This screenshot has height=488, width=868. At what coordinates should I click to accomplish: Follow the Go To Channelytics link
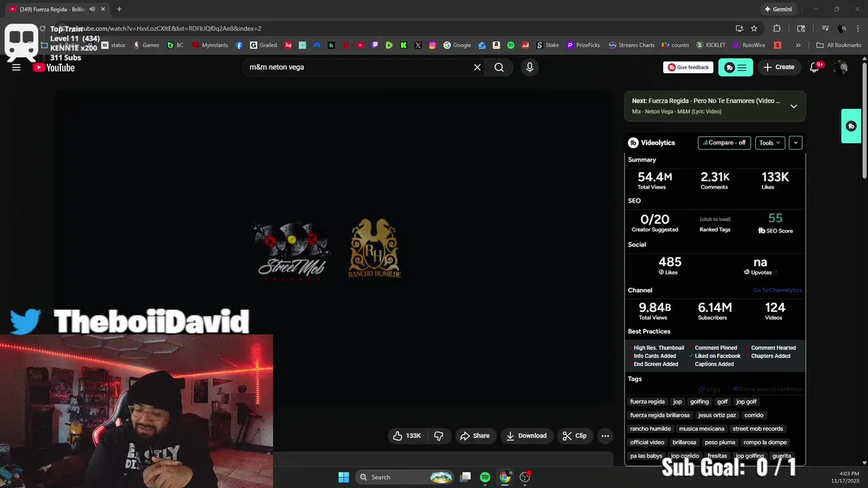(777, 290)
